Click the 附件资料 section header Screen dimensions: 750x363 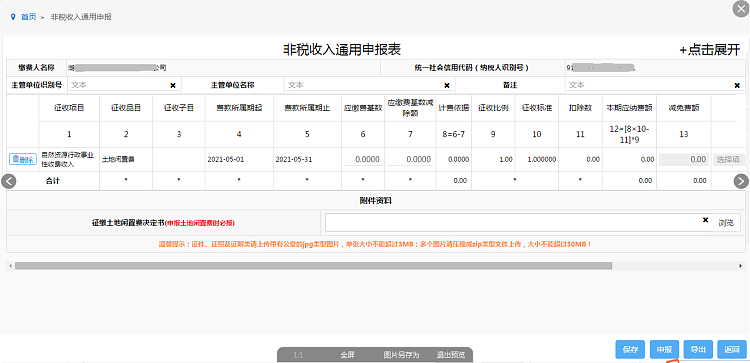point(375,201)
